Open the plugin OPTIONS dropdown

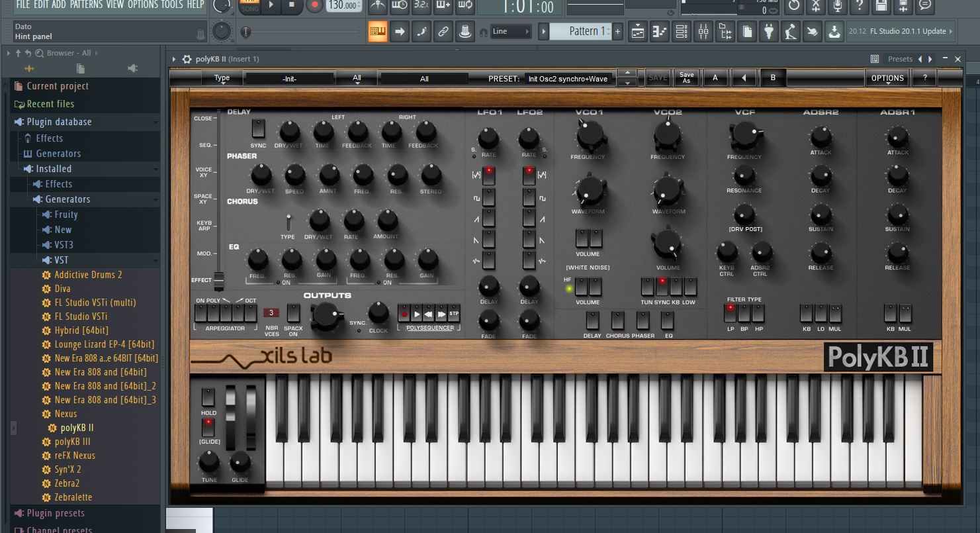pyautogui.click(x=887, y=78)
